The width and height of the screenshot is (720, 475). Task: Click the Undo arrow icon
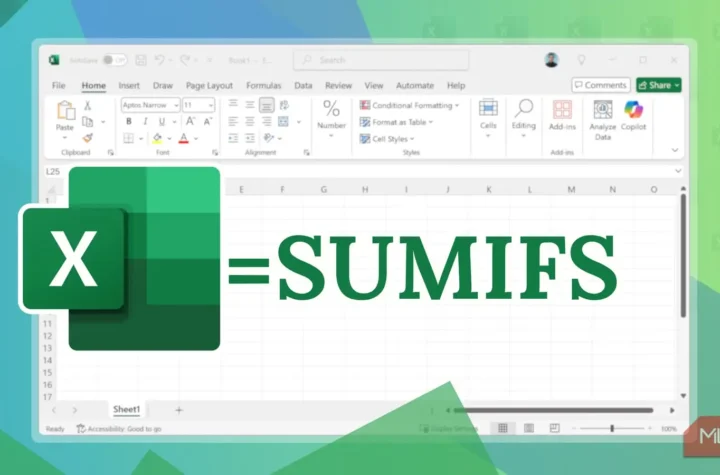click(159, 60)
